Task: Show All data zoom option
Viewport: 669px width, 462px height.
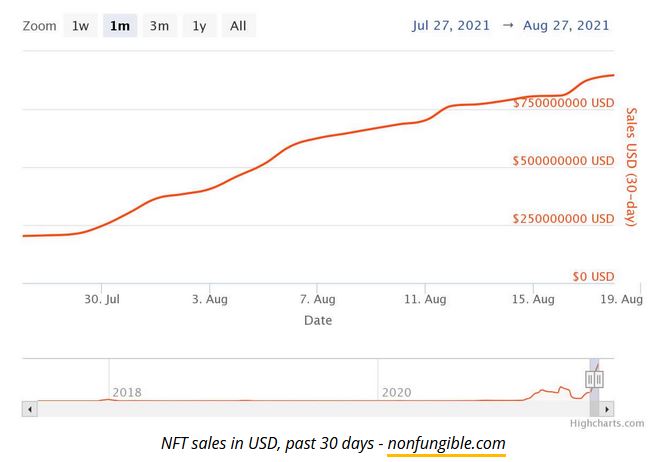Action: [x=238, y=26]
